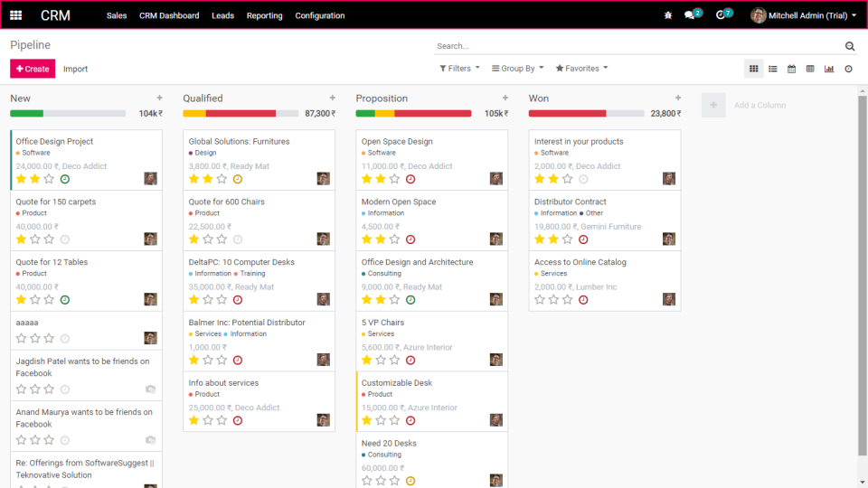Open the Favorites dropdown
The image size is (868, 488).
coord(581,69)
